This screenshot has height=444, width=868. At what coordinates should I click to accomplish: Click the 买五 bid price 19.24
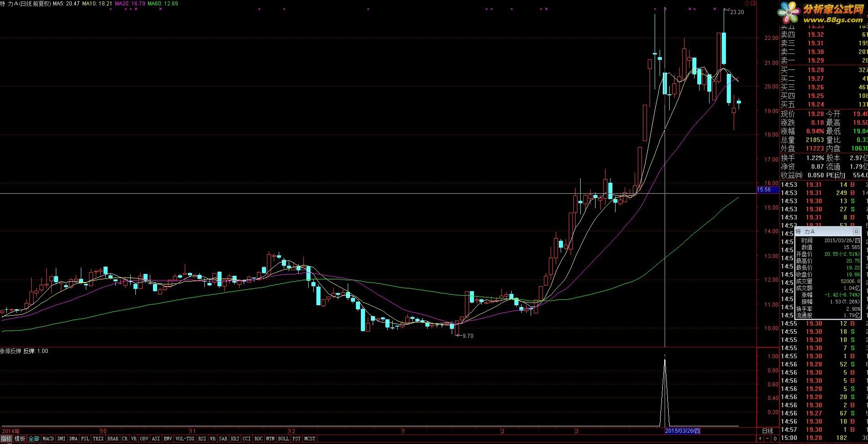pos(815,104)
